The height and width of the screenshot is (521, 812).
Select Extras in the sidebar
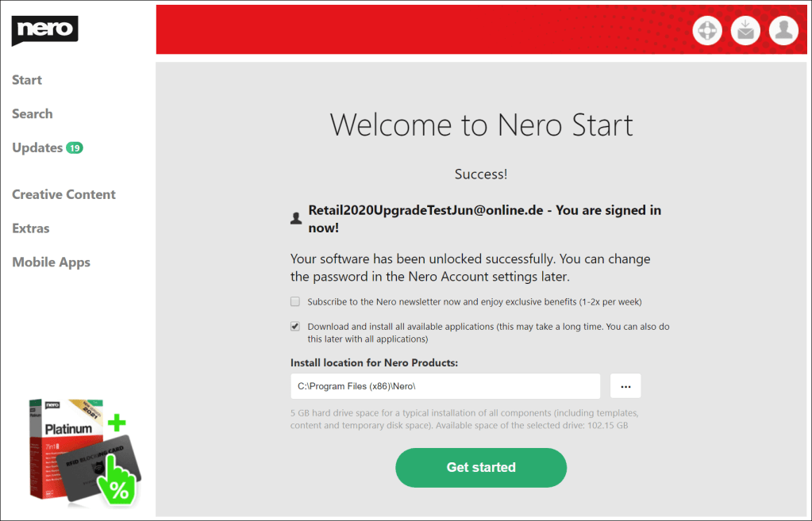click(31, 228)
